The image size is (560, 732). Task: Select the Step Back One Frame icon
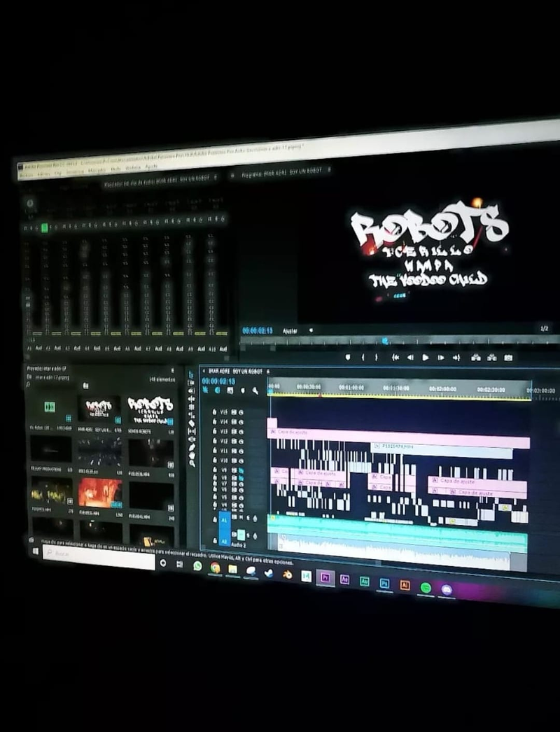point(410,357)
